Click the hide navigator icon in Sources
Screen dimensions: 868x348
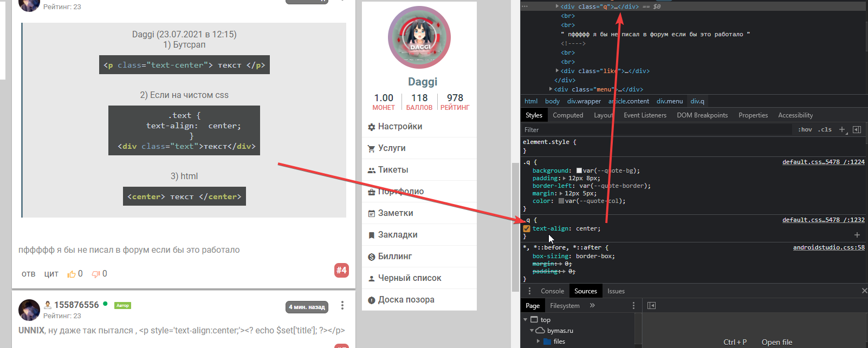click(x=651, y=306)
